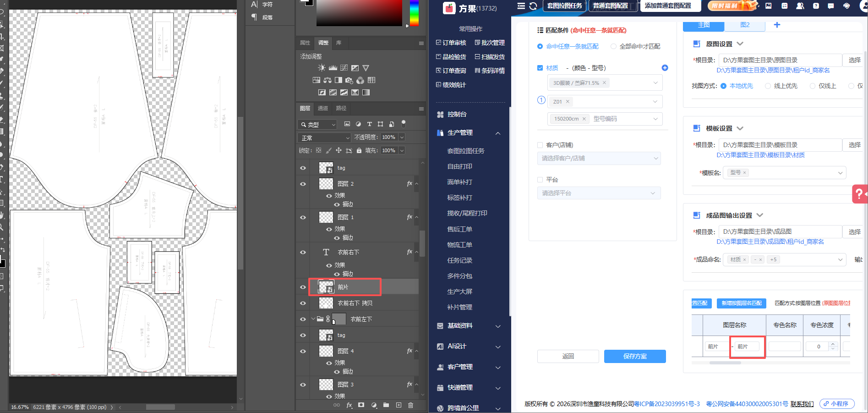Image resolution: width=868 pixels, height=413 pixels.
Task: Hide the 前片 layer visibility eye
Action: [x=303, y=287]
